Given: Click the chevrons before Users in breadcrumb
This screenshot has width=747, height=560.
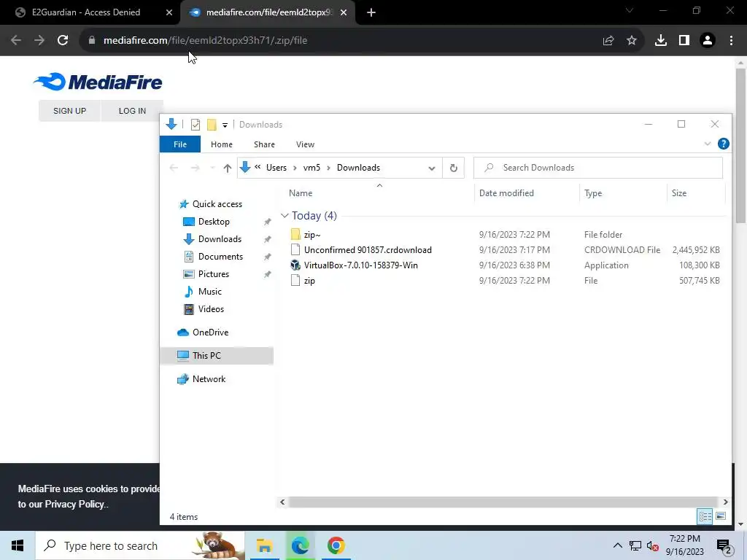Looking at the screenshot, I should click(258, 167).
